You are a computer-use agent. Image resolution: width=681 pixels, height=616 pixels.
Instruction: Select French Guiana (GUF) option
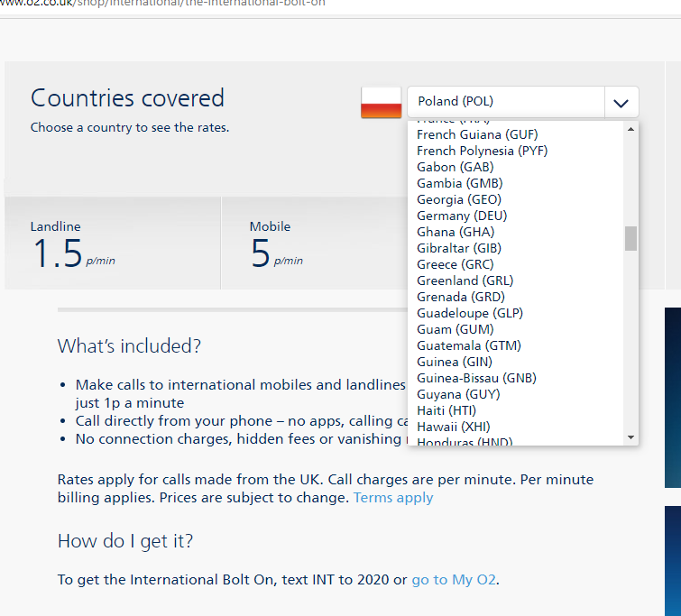(477, 134)
